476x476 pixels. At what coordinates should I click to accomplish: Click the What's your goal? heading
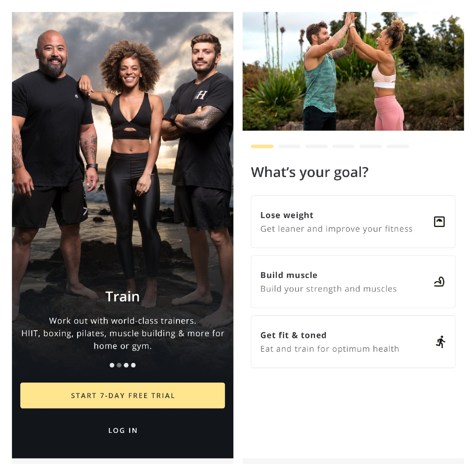310,173
